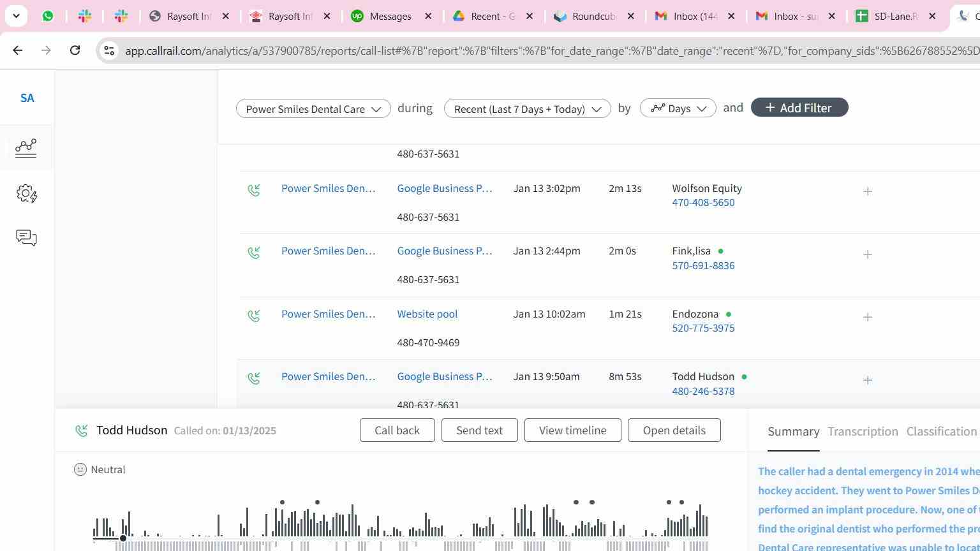Click plus icon on Endozona row

click(x=868, y=317)
